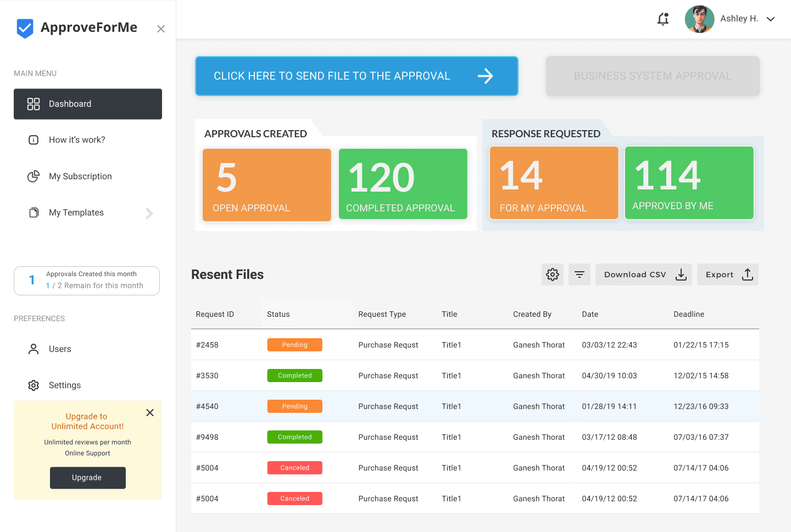
Task: Close the sidebar with the X icon
Action: coord(161,29)
